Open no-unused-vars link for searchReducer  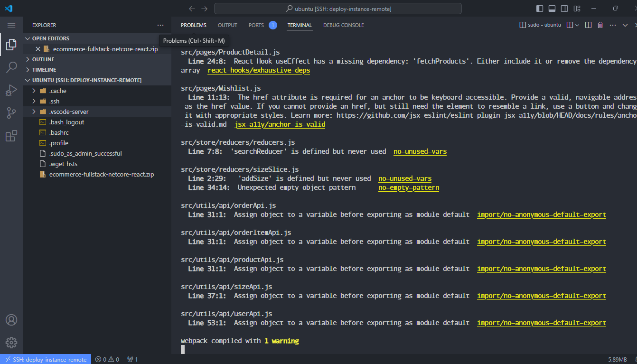click(x=420, y=151)
